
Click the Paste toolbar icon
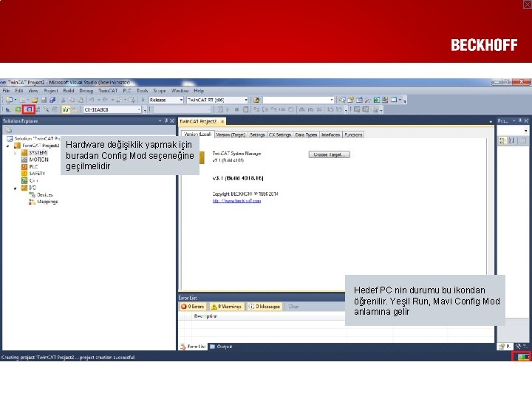[81, 100]
